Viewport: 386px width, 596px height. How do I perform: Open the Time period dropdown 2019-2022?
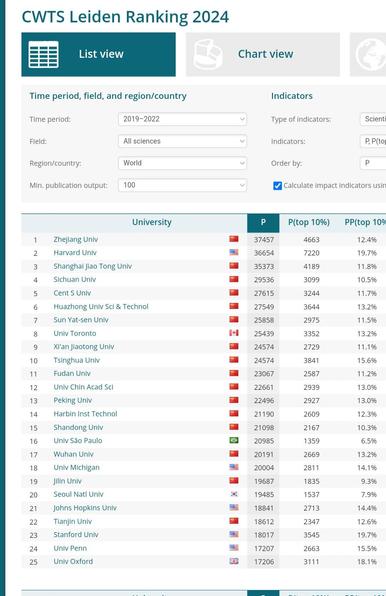pyautogui.click(x=182, y=119)
